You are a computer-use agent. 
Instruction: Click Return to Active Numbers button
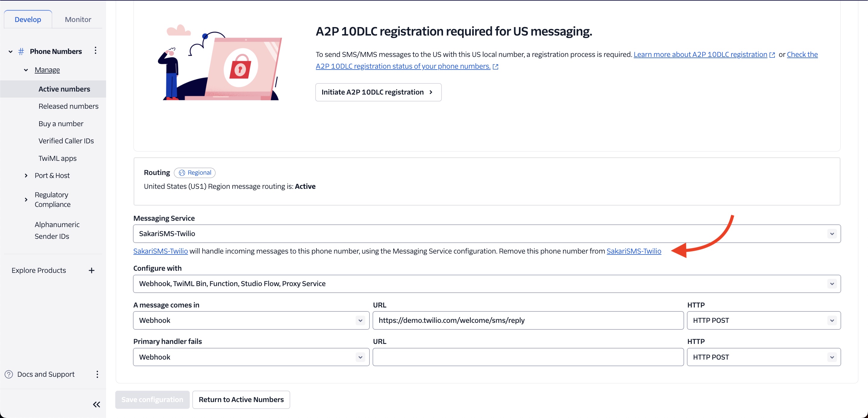(241, 400)
